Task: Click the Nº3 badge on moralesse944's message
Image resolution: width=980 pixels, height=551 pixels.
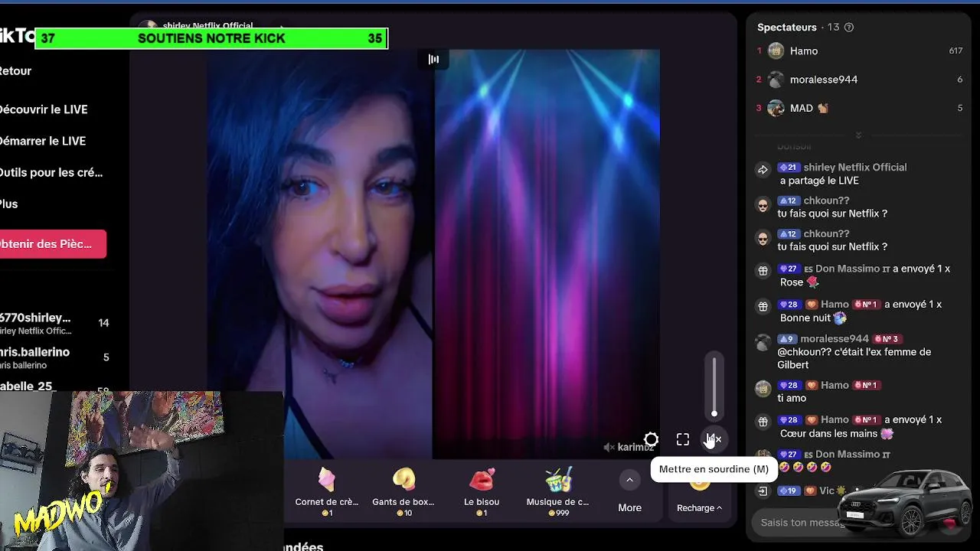Action: [x=886, y=339]
